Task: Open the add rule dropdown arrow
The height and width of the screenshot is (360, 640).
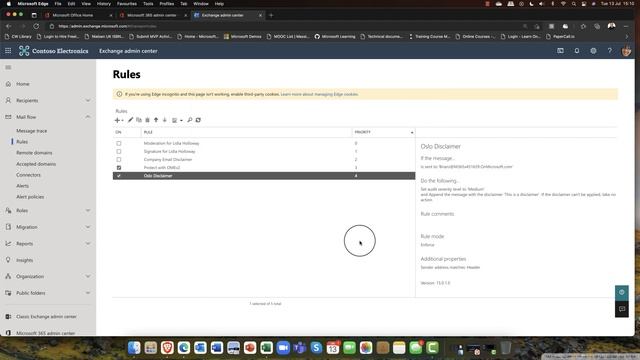Action: point(122,120)
